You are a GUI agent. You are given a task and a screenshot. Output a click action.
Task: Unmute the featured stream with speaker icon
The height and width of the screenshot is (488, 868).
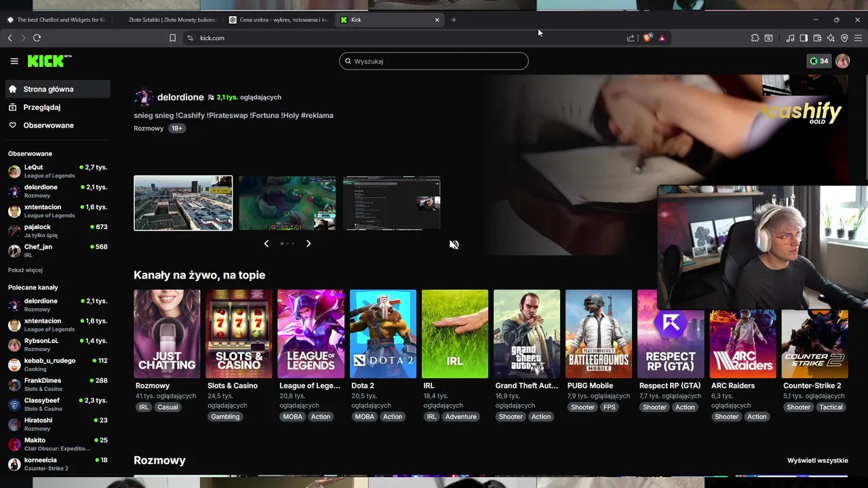(454, 245)
